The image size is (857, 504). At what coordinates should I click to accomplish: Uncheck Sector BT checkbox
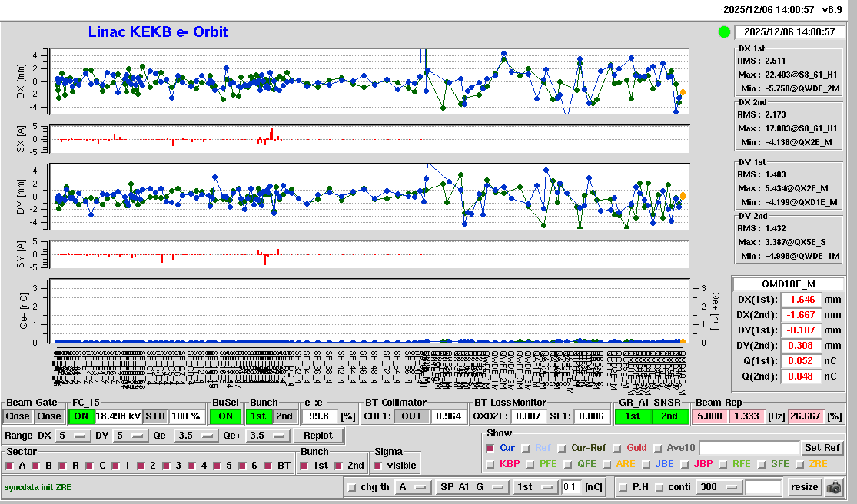click(x=268, y=466)
